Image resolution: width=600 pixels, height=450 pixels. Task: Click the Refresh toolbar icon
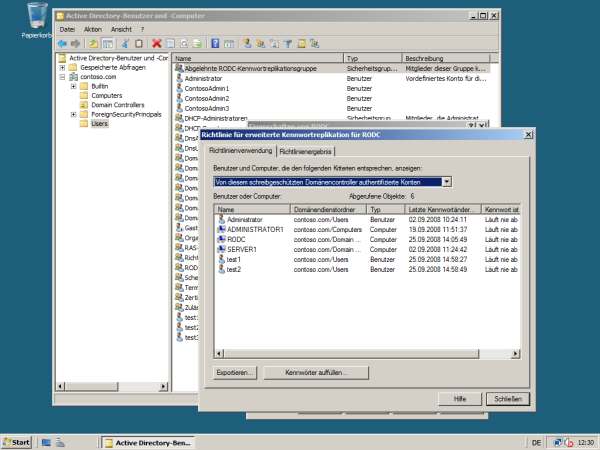(x=184, y=44)
